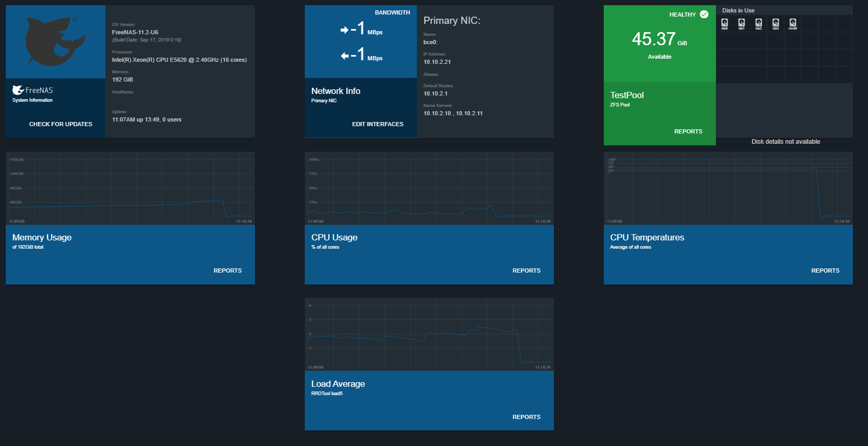Screen dimensions: 868x446
Task: Click the HEALTHY checkmark status icon
Action: coord(704,15)
